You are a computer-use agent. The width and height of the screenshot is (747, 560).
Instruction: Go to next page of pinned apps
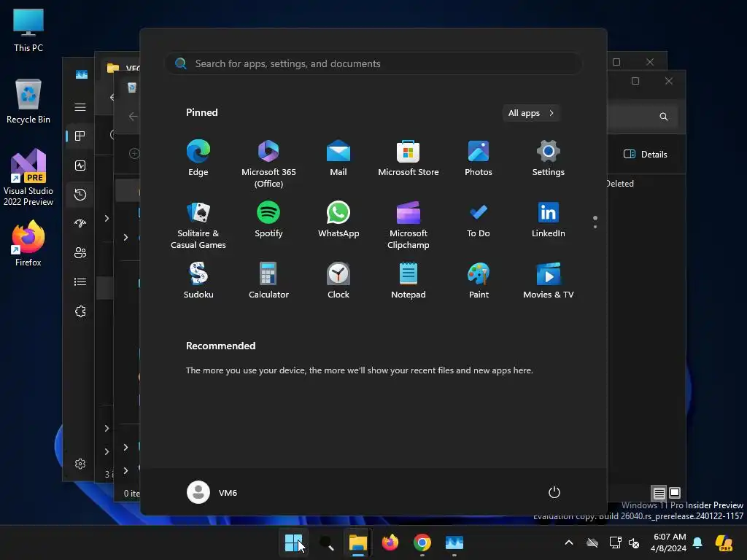(x=595, y=226)
